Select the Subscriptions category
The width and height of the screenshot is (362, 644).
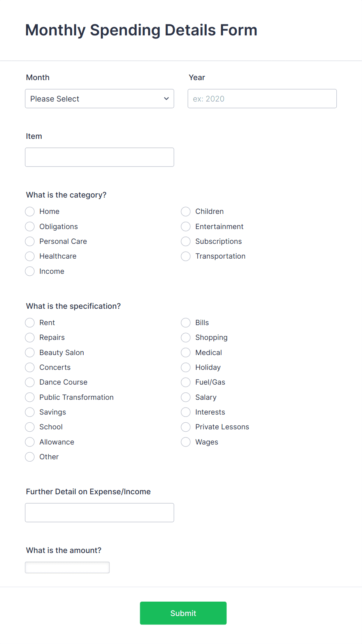click(186, 241)
